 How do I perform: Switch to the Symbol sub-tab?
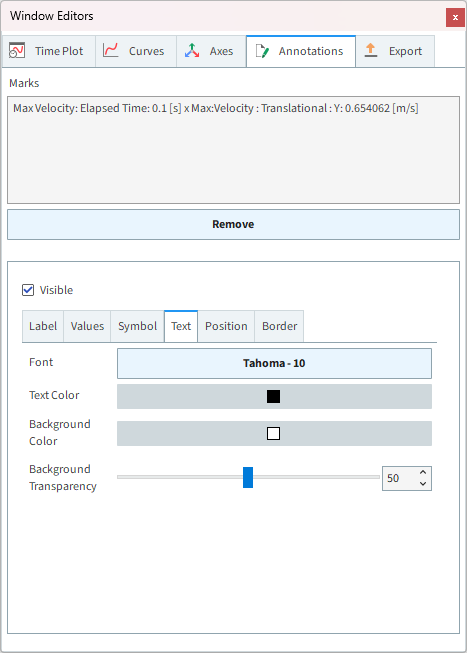137,326
